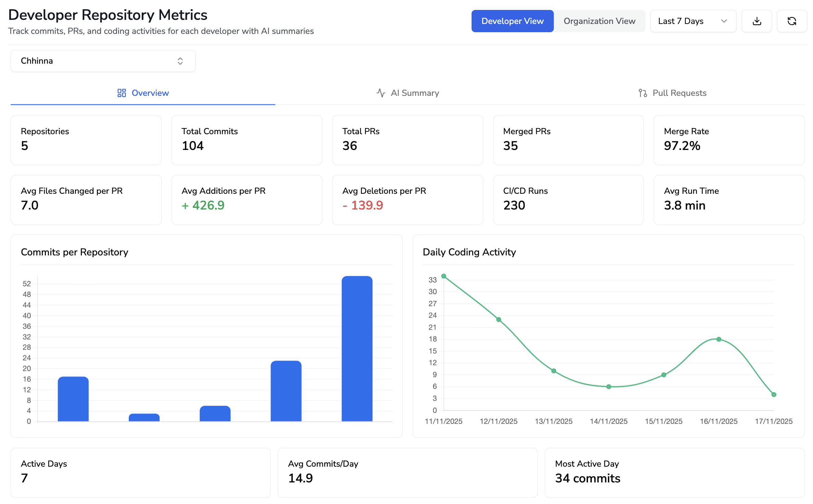The height and width of the screenshot is (504, 813).
Task: Click the Avg Files Changed value 7.0
Action: click(x=30, y=205)
